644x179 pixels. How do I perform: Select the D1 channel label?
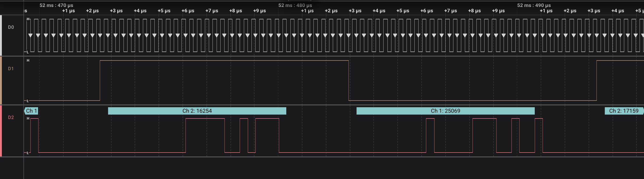tap(11, 69)
